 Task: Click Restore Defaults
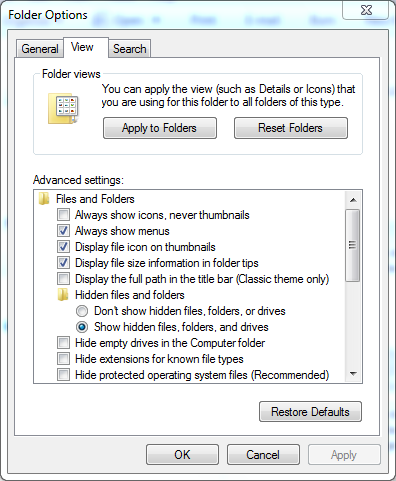(x=310, y=412)
